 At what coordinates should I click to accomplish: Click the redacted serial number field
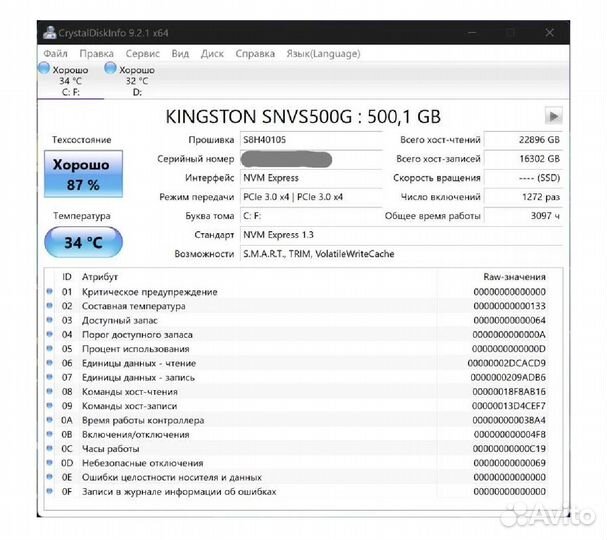pos(311,159)
